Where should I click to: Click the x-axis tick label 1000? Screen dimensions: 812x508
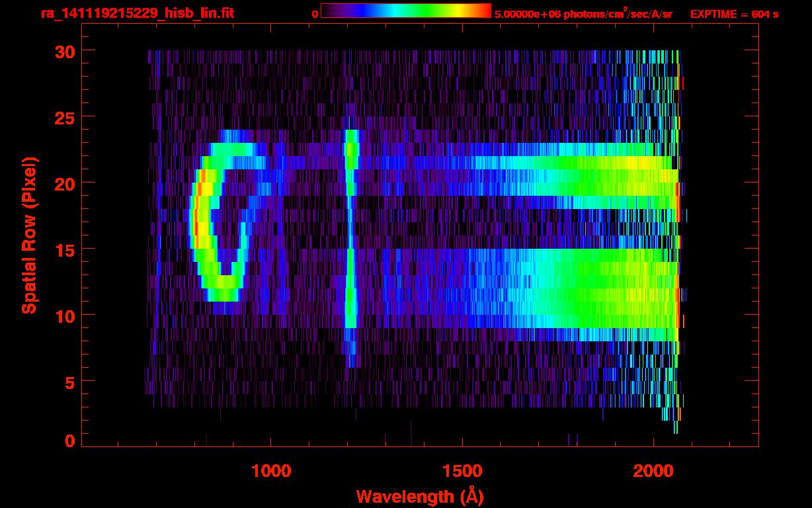[272, 471]
